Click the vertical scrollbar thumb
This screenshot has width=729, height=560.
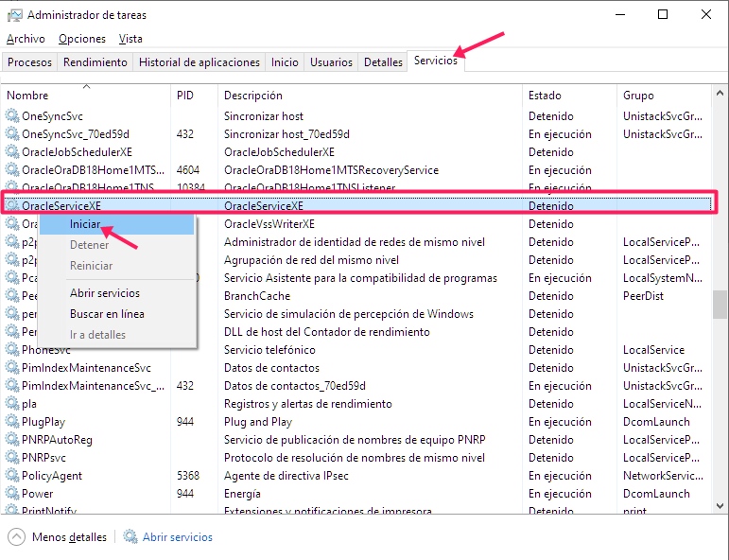click(720, 305)
